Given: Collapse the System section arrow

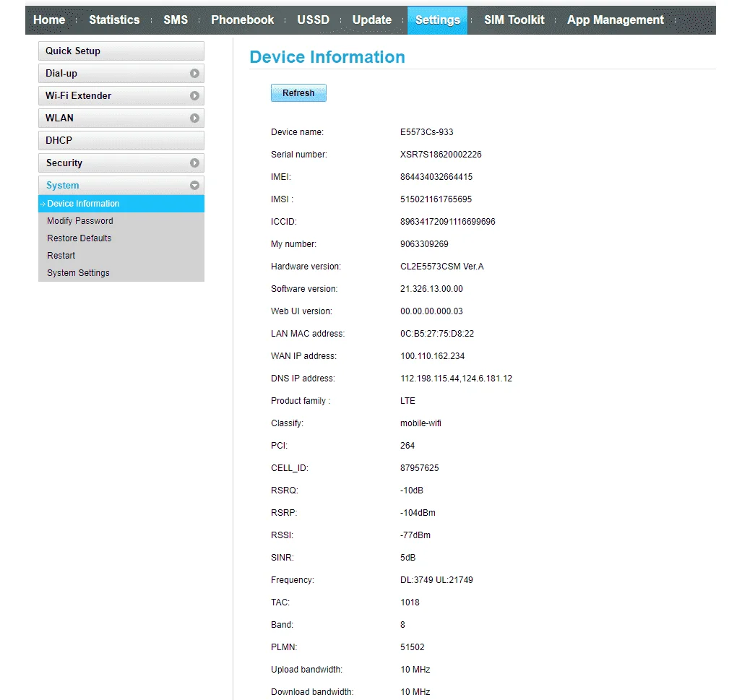Looking at the screenshot, I should tap(194, 185).
